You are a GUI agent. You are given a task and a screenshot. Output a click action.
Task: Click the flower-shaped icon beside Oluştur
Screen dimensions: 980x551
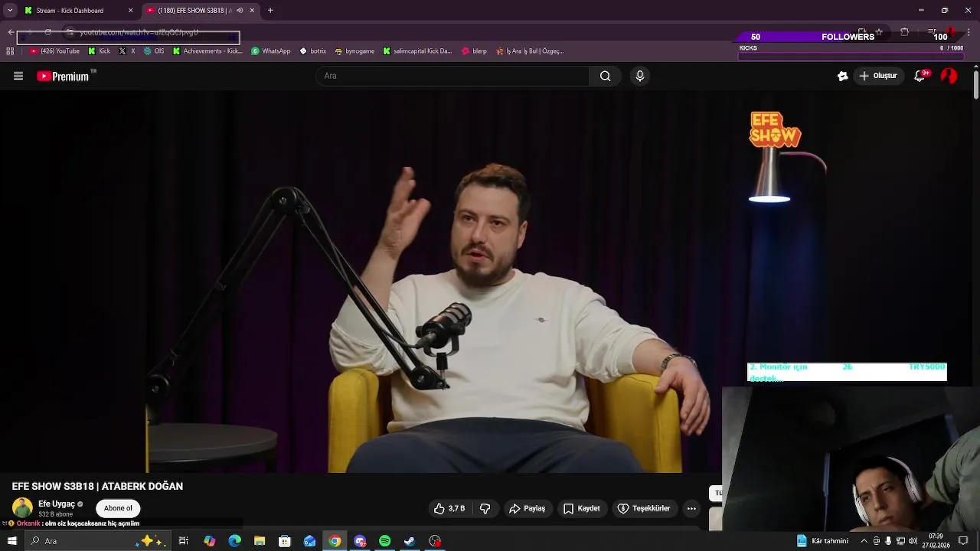(842, 76)
